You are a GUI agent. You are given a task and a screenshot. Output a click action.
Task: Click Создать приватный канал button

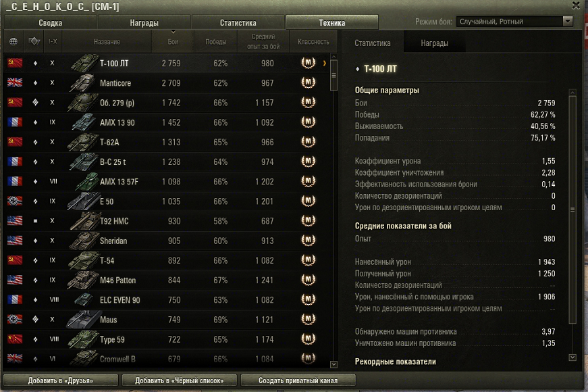click(298, 381)
